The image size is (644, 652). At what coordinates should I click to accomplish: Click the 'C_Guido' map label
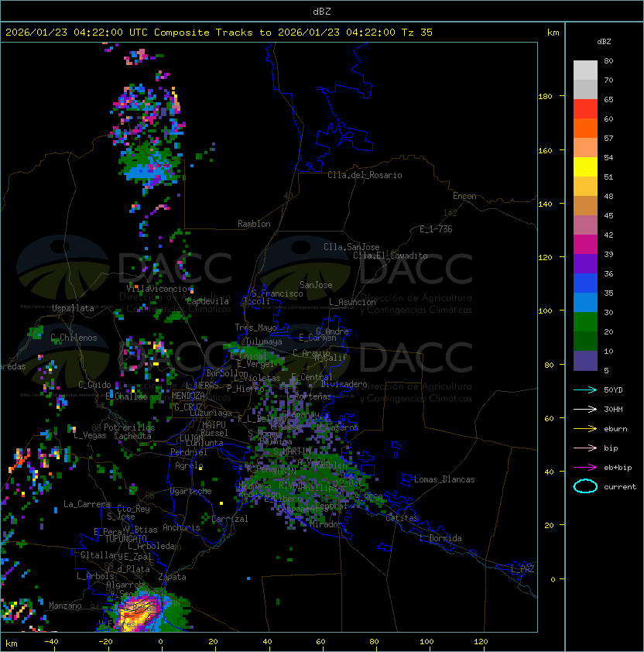94,385
